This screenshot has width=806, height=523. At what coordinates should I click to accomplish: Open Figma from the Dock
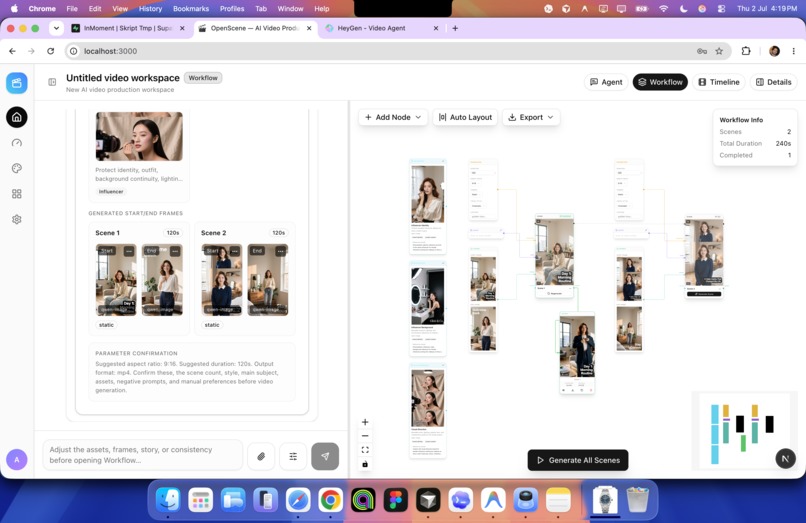coord(395,499)
